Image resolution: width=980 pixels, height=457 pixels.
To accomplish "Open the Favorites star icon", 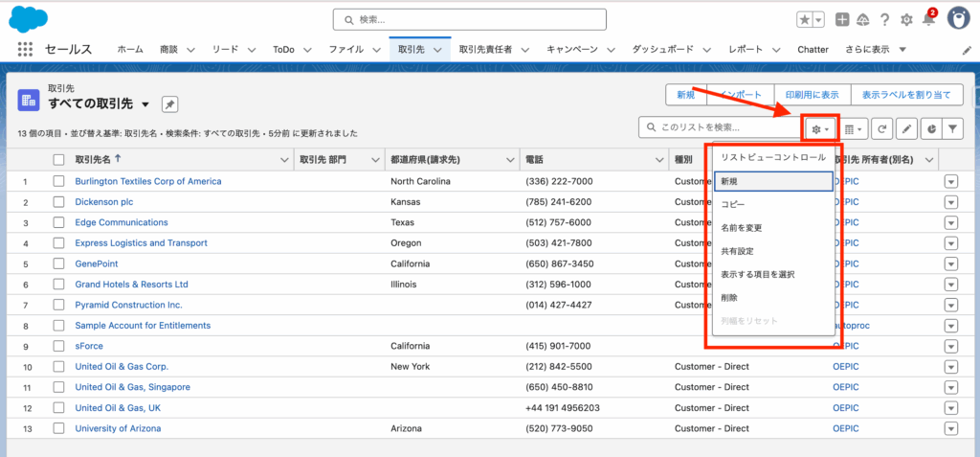I will [x=804, y=19].
